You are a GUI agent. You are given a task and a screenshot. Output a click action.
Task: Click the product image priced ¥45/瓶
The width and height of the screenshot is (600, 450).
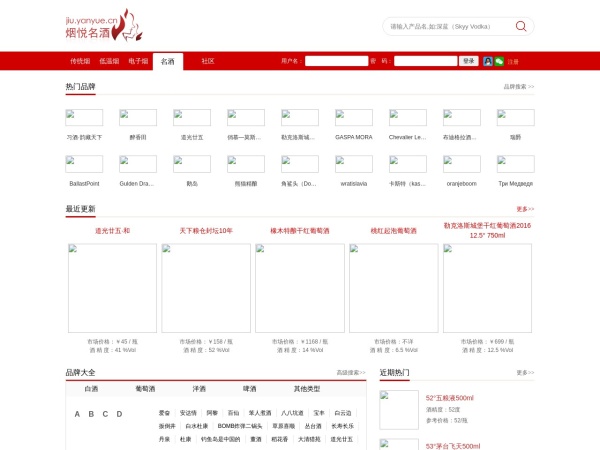click(x=112, y=288)
